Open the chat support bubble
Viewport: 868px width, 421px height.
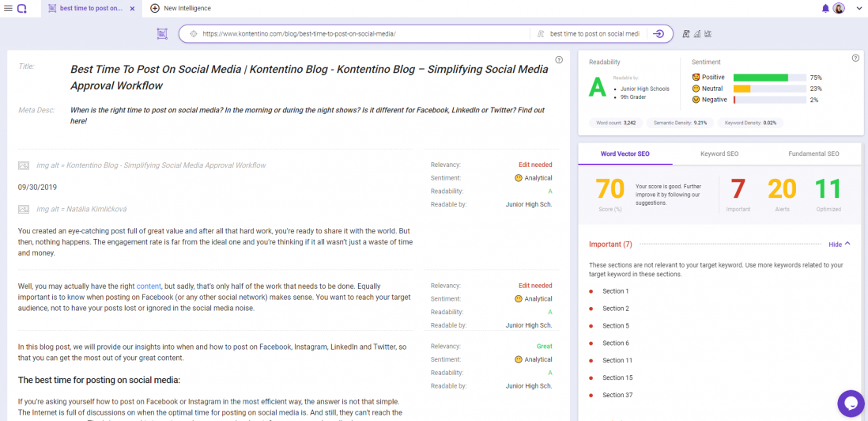[x=851, y=404]
